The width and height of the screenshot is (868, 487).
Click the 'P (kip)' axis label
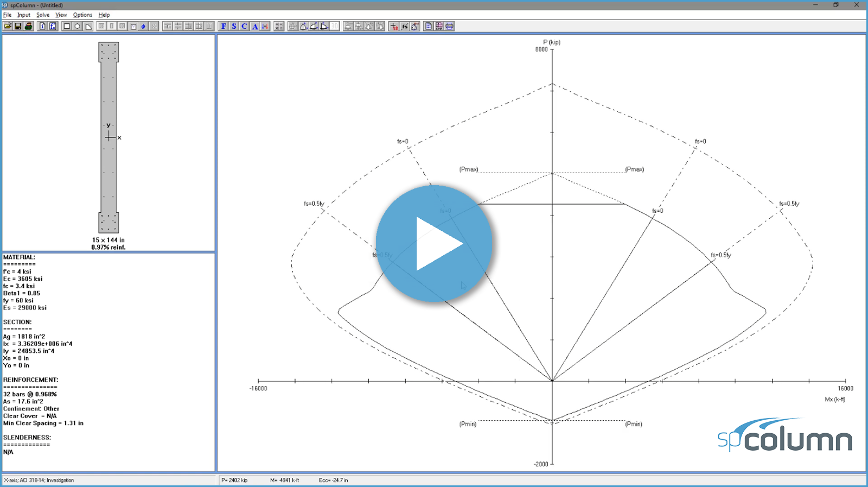552,42
